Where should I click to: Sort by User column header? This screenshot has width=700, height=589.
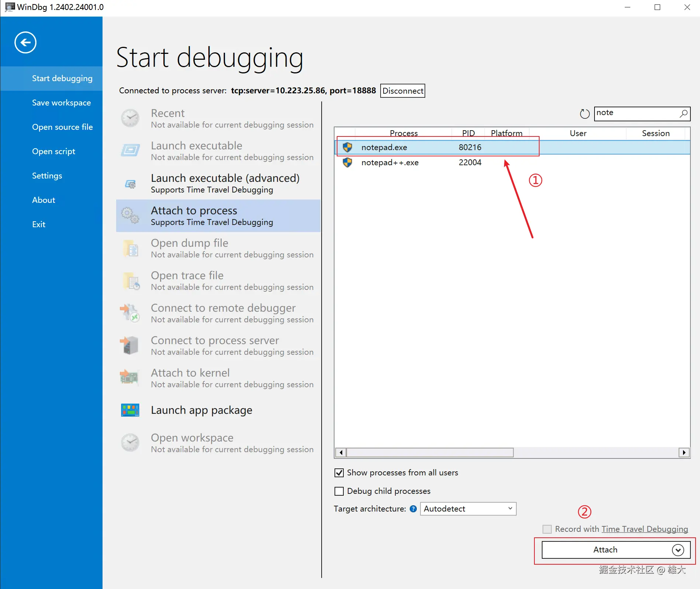[578, 133]
